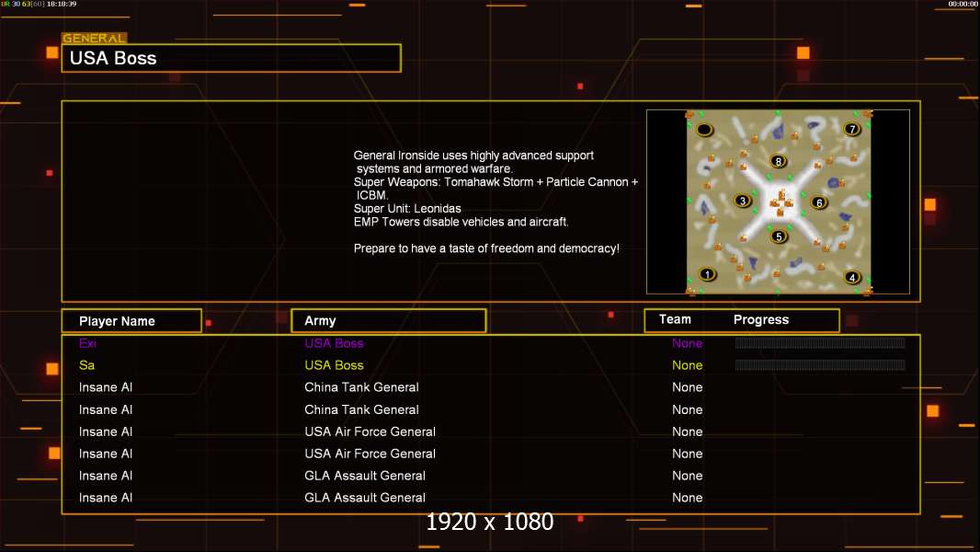The width and height of the screenshot is (980, 552).
Task: Click the Player Name column header
Action: pyautogui.click(x=131, y=321)
